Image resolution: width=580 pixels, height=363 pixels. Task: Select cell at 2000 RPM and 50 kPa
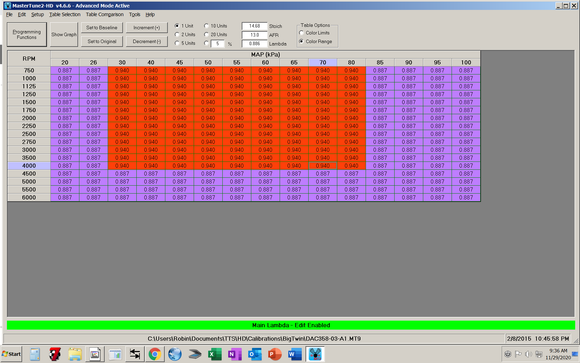[208, 118]
